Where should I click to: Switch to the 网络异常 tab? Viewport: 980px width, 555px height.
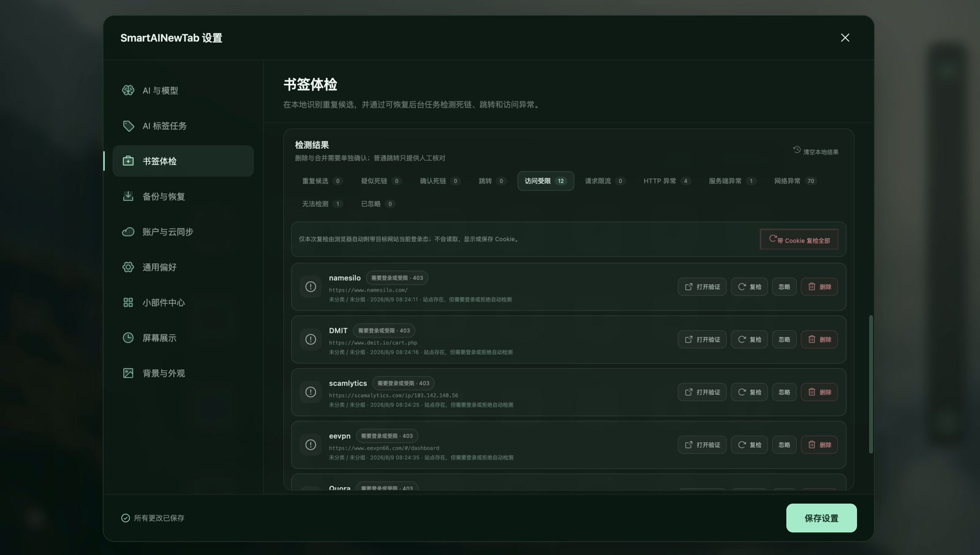pyautogui.click(x=795, y=181)
